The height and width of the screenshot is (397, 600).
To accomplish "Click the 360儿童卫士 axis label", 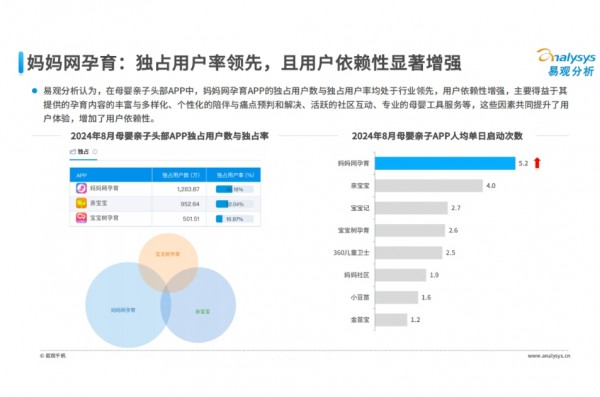I will click(351, 253).
